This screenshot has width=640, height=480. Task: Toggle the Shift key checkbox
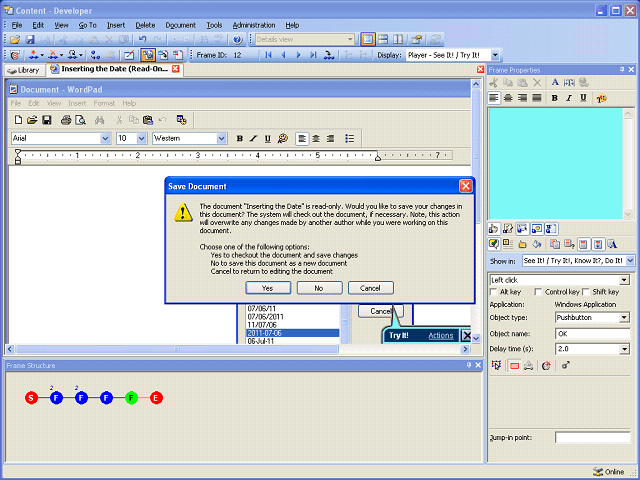coord(586,292)
